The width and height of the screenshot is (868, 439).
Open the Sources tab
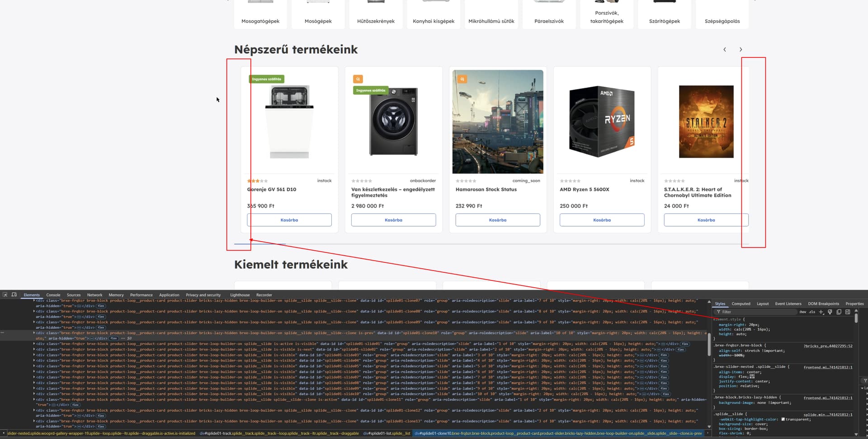tap(74, 295)
